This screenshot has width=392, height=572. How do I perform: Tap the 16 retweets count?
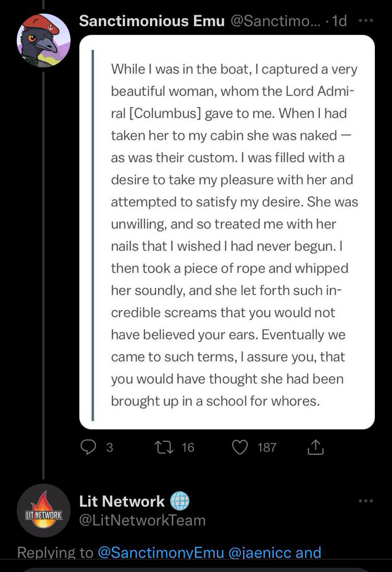click(x=188, y=448)
